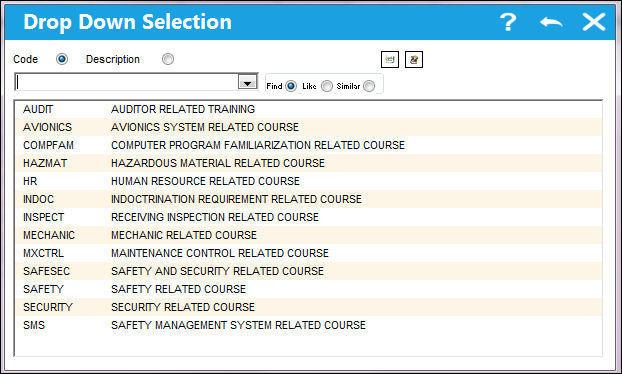Image resolution: width=622 pixels, height=374 pixels.
Task: Click the back arrow icon in header
Action: (x=551, y=22)
